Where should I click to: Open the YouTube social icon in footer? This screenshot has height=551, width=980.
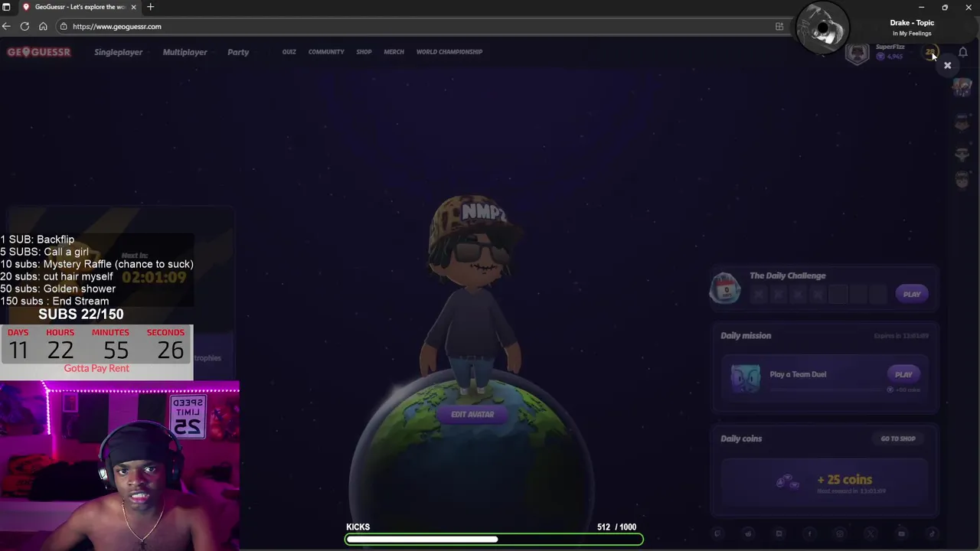901,534
